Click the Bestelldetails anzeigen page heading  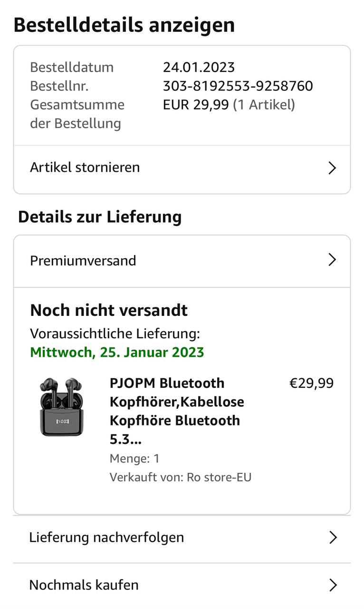[124, 25]
